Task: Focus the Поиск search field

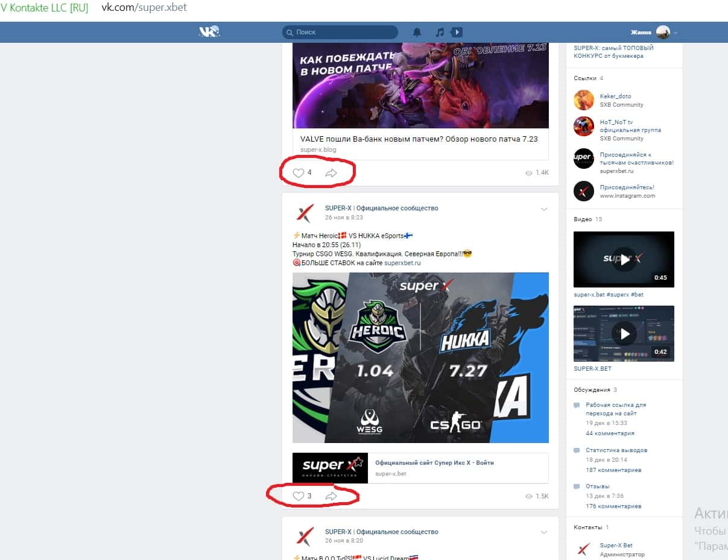Action: (x=340, y=32)
